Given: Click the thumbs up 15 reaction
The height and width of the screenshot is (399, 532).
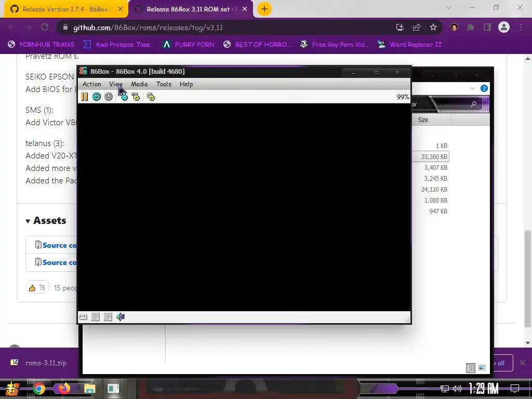Looking at the screenshot, I should pyautogui.click(x=37, y=288).
